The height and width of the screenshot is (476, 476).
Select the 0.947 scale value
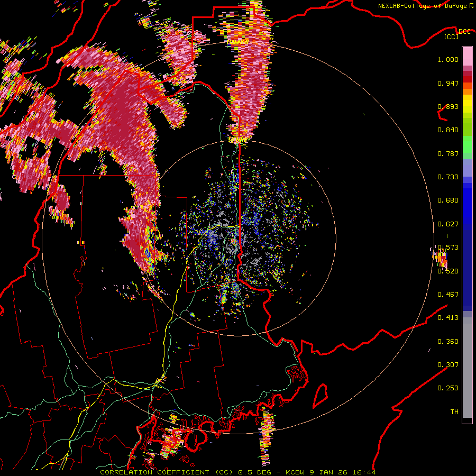click(x=448, y=83)
